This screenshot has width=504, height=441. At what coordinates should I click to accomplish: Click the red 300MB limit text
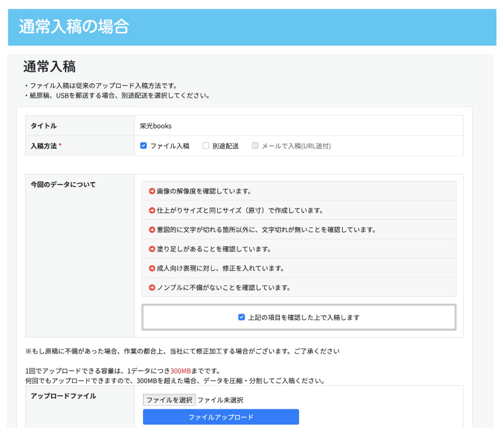point(181,371)
